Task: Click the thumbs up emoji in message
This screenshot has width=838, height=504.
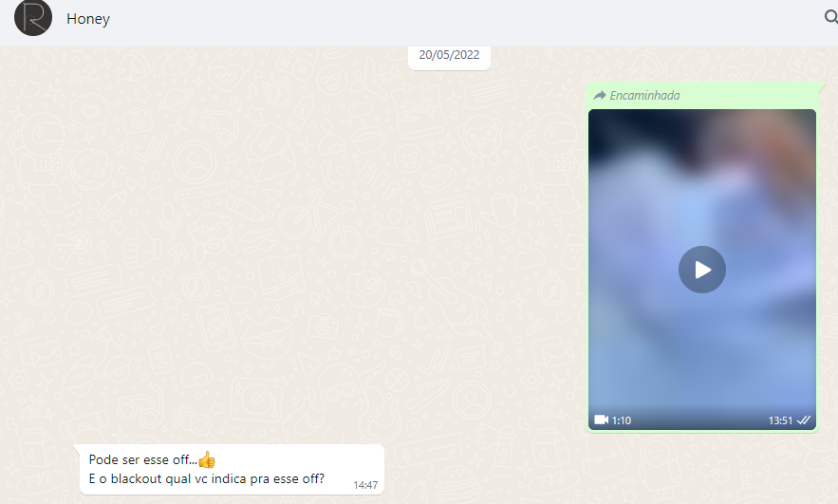Action: [x=206, y=459]
